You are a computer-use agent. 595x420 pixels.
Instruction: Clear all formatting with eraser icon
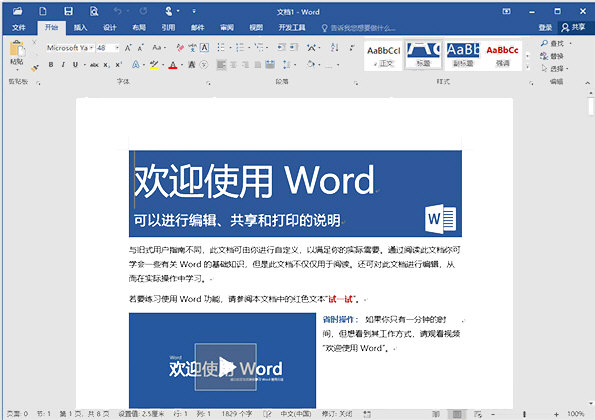pyautogui.click(x=181, y=48)
